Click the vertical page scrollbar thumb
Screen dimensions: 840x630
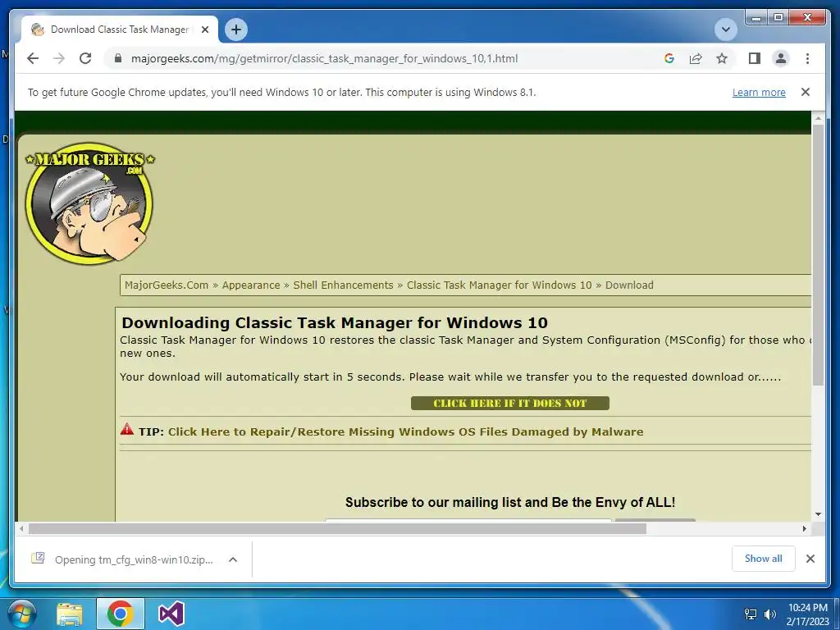818,254
